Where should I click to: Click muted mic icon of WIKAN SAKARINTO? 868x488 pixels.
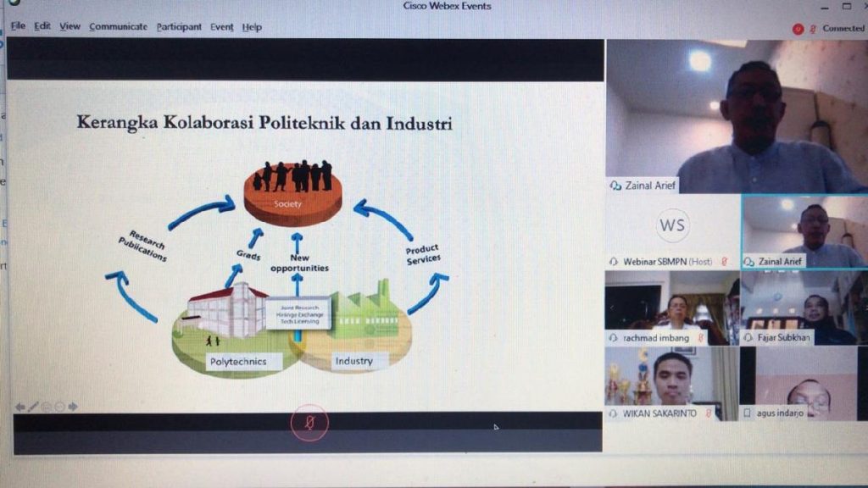coord(708,413)
